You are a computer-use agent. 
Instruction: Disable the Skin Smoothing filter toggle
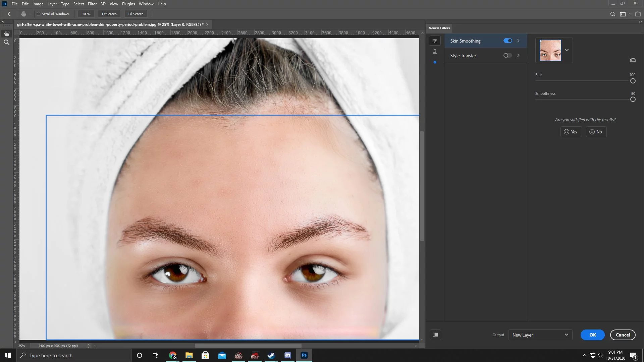(x=507, y=41)
